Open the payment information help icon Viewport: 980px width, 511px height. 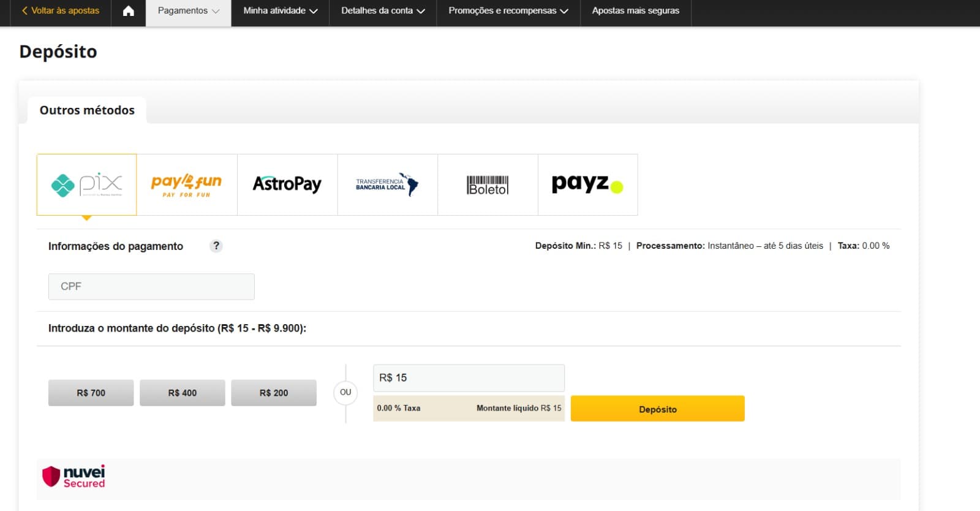(216, 246)
